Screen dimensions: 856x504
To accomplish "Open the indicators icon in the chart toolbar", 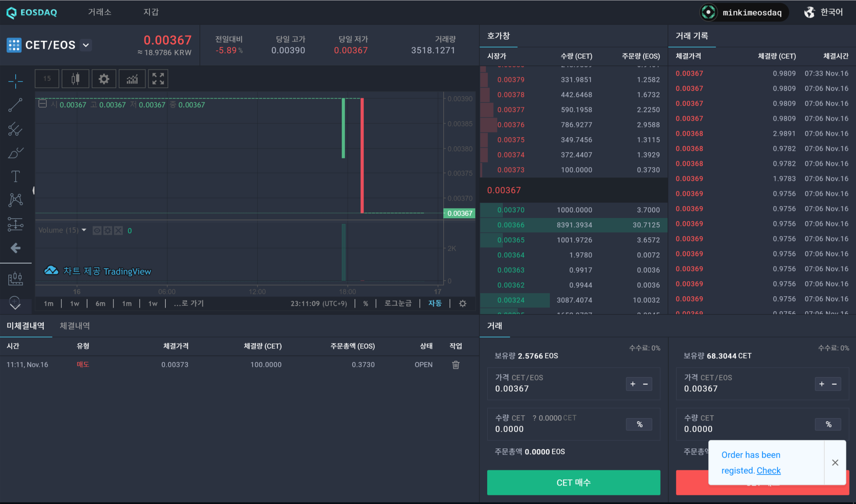I will [x=132, y=79].
